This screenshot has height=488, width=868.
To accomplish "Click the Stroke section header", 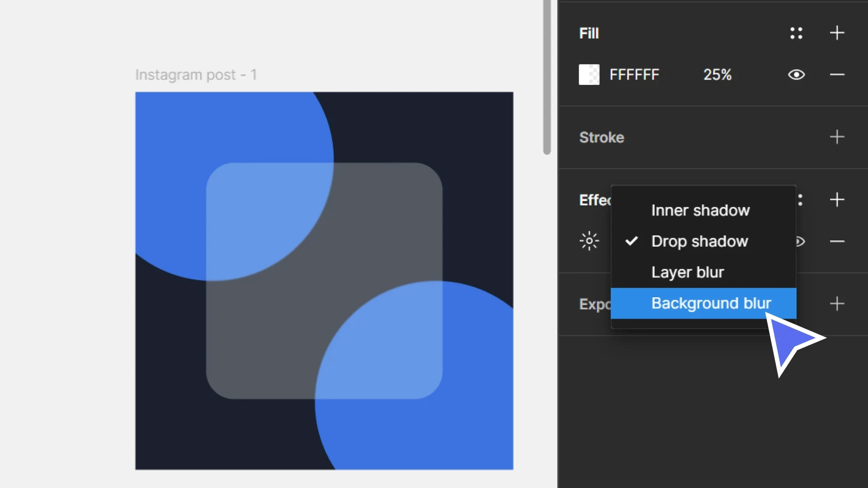I will click(x=601, y=137).
